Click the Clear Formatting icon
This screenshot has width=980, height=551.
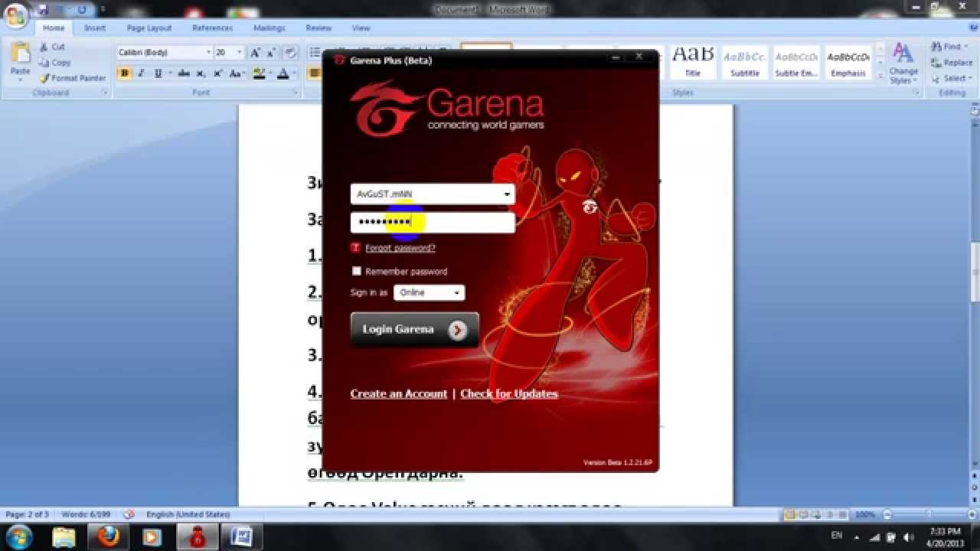pyautogui.click(x=290, y=53)
